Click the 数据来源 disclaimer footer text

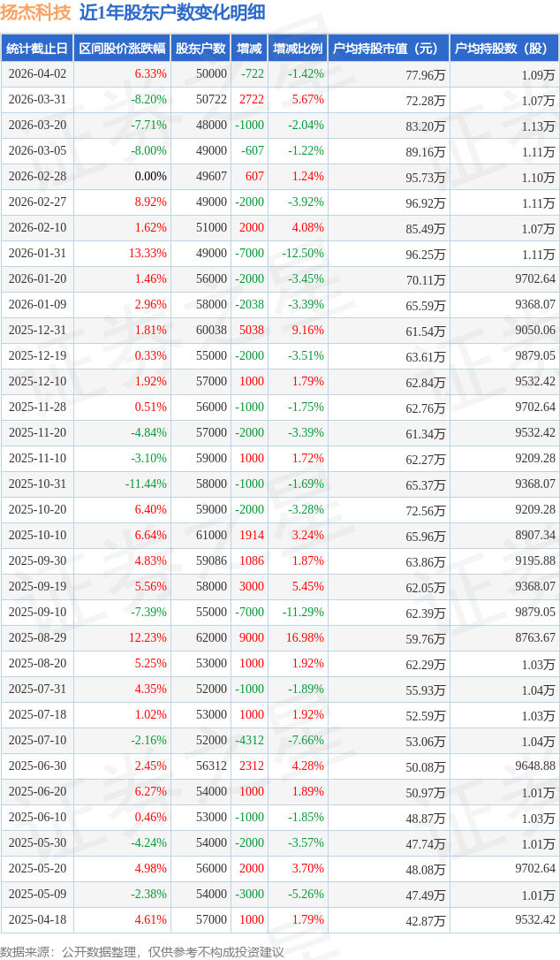(x=142, y=951)
